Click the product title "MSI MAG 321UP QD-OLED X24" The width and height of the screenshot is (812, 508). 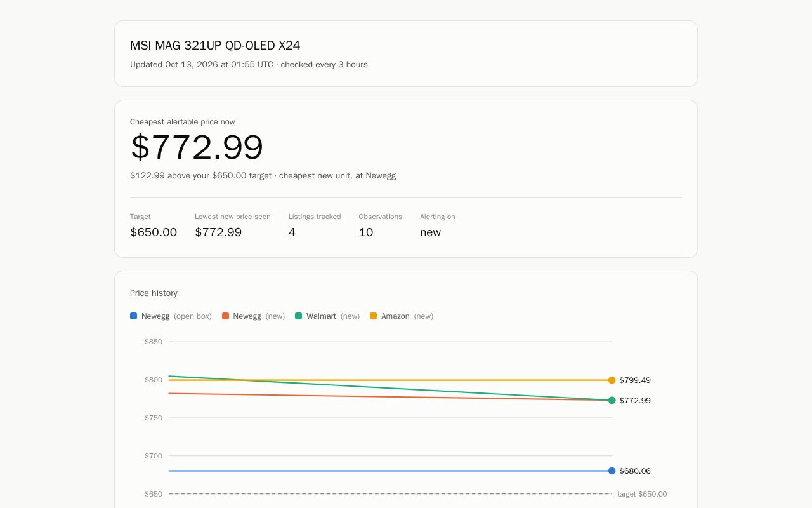(215, 46)
